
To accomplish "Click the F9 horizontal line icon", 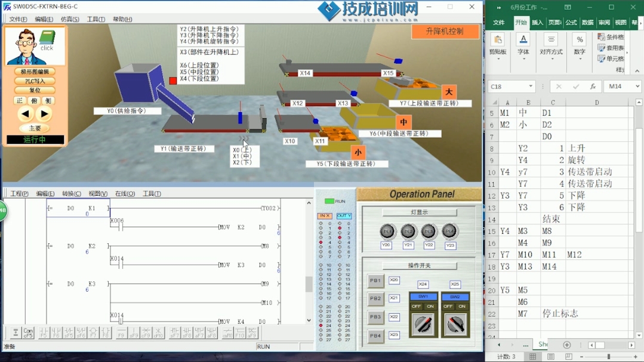I will (x=121, y=333).
